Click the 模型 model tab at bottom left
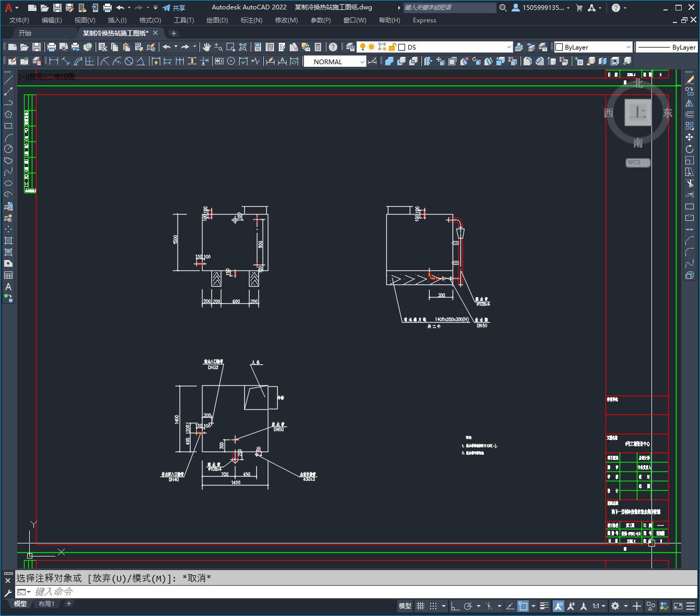The width and height of the screenshot is (700, 616). pyautogui.click(x=20, y=603)
